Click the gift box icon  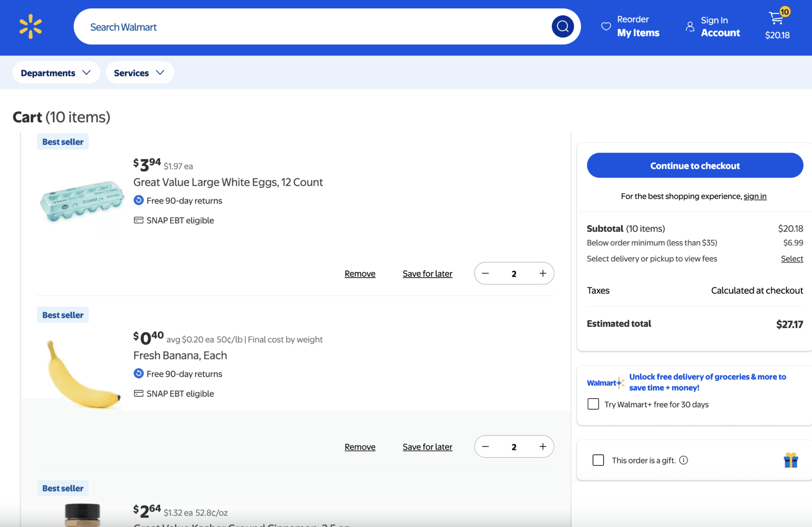[791, 460]
